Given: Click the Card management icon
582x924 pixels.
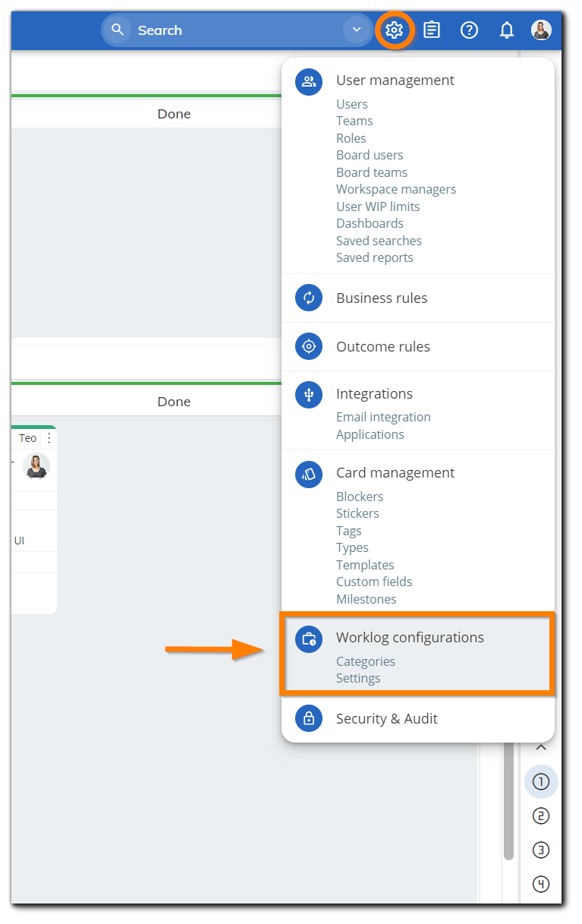Looking at the screenshot, I should pyautogui.click(x=308, y=473).
